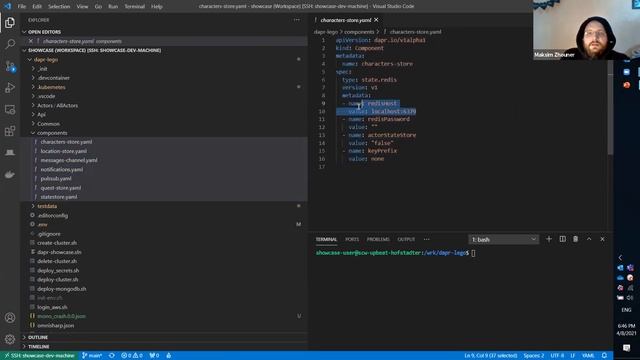Open the Search view in activity bar
Screen dimensions: 640x360
[x=10, y=44]
